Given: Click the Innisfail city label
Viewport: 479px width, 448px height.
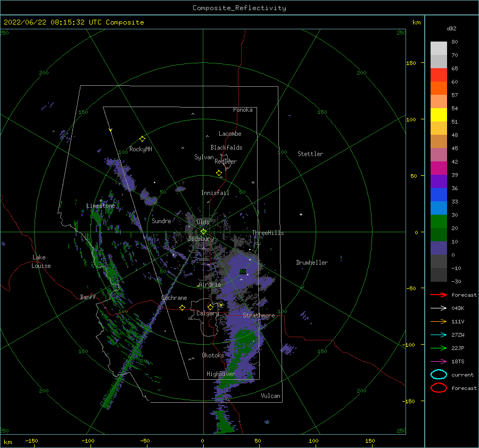Looking at the screenshot, I should 215,193.
